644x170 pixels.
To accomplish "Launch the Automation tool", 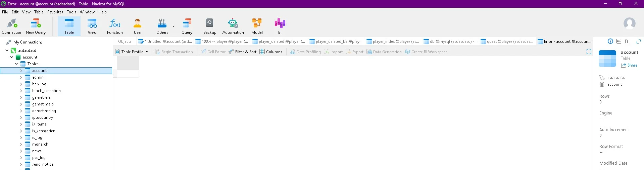I will [233, 26].
